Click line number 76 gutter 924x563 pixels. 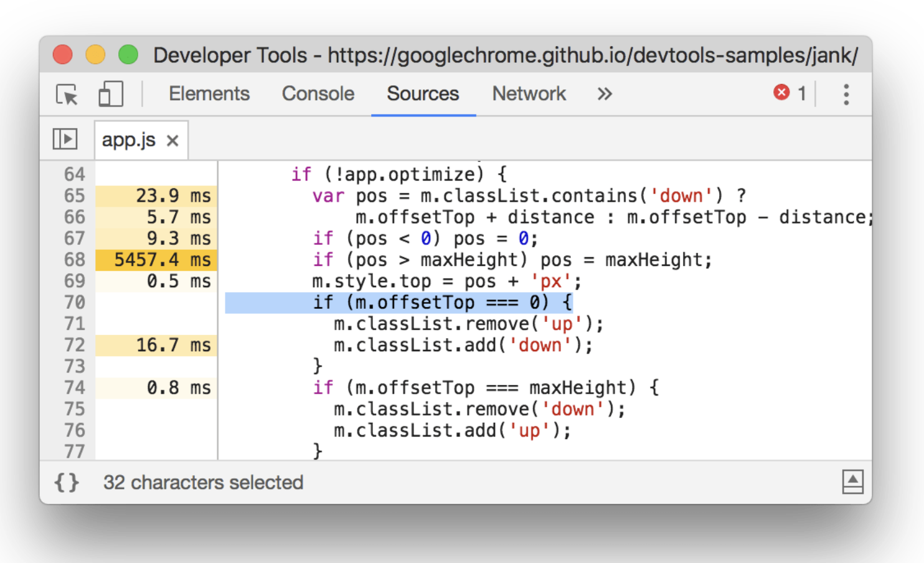(x=75, y=430)
